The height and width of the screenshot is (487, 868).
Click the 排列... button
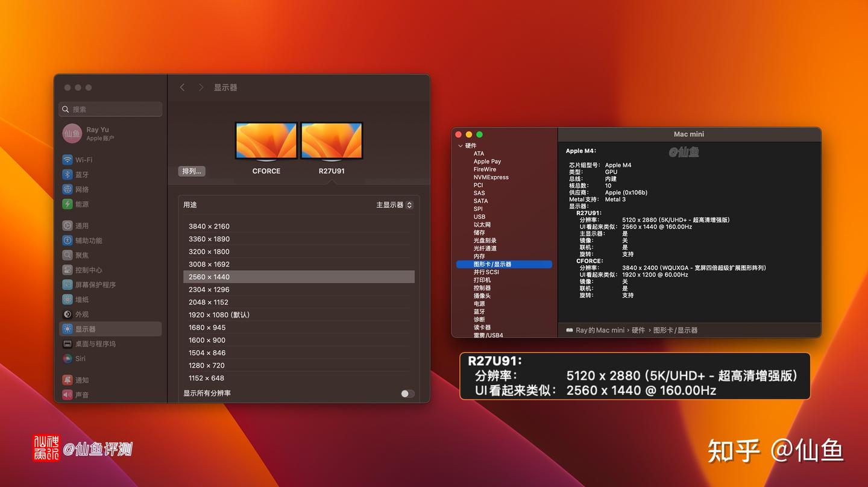[192, 171]
